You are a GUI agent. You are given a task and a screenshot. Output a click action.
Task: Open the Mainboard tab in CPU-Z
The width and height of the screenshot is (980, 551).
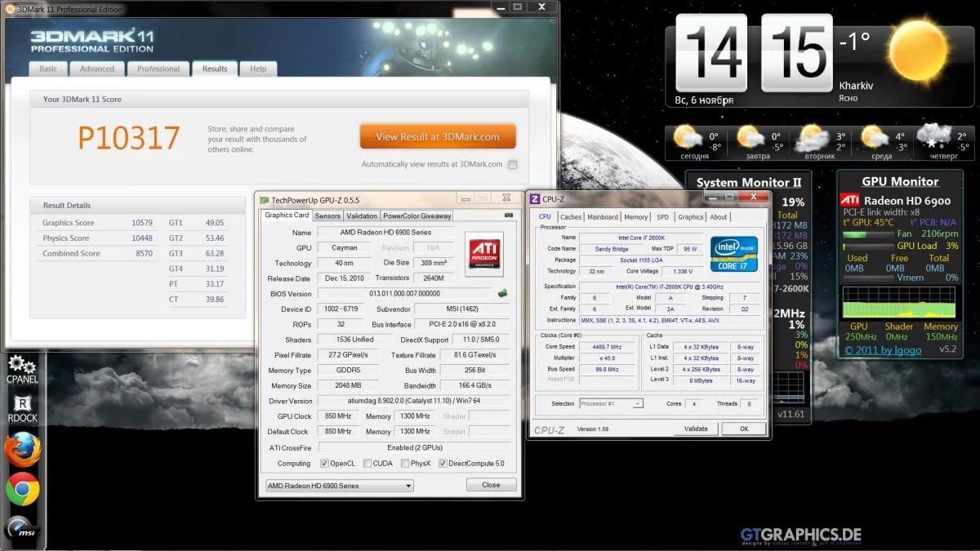point(603,217)
